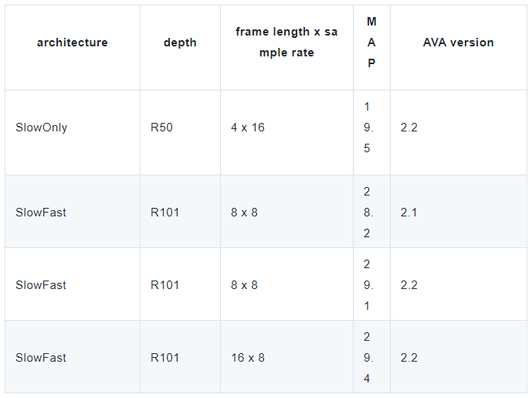Select frame length x sample rate header
The height and width of the screenshot is (398, 532).
286,43
